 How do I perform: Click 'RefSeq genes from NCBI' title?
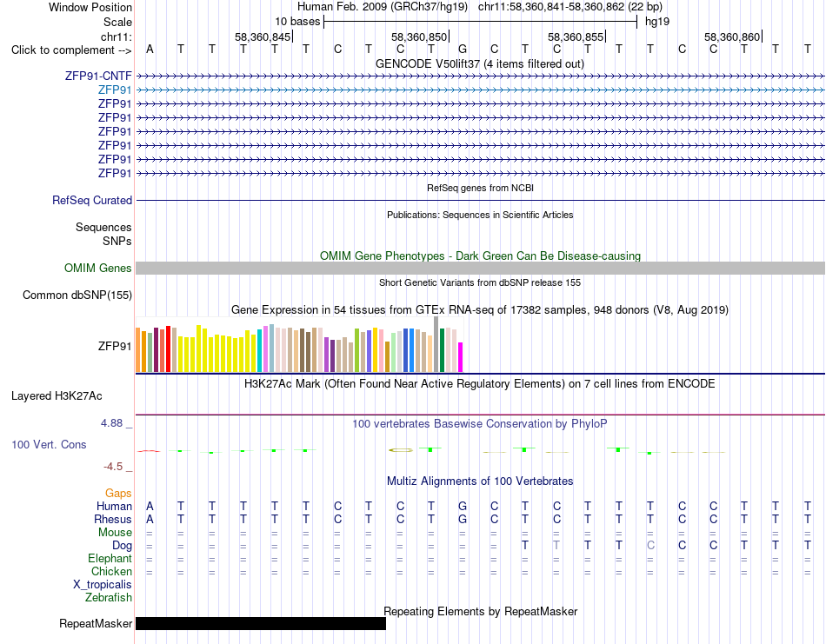[x=480, y=188]
